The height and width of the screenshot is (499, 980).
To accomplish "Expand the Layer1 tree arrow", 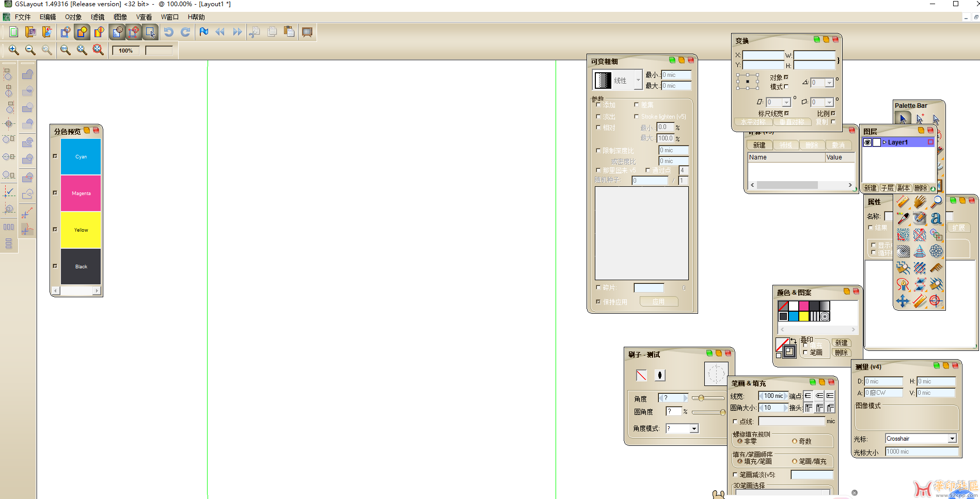I will click(x=884, y=142).
